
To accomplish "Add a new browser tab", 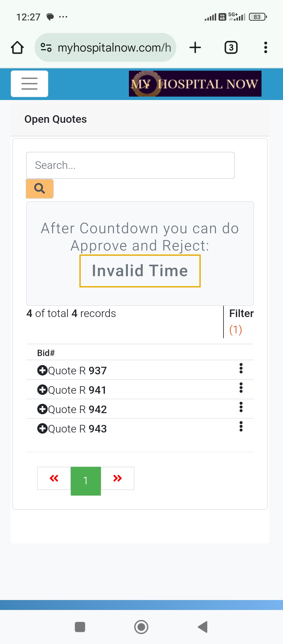I will tap(195, 48).
